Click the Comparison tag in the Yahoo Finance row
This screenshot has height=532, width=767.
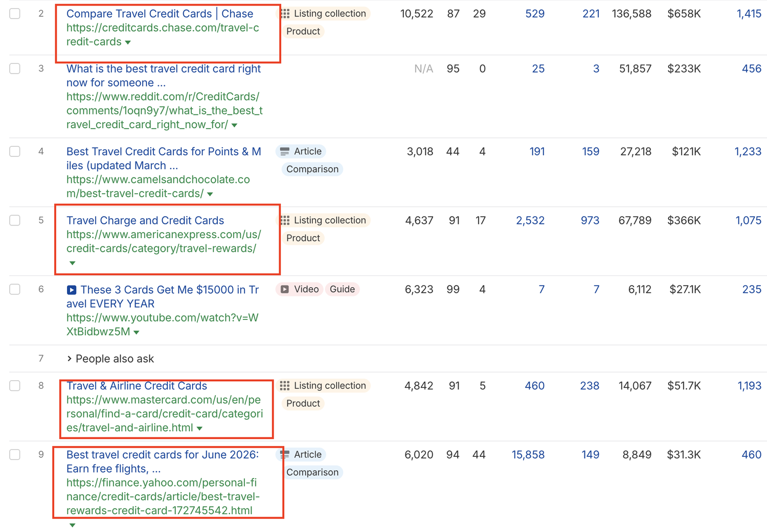pyautogui.click(x=312, y=472)
